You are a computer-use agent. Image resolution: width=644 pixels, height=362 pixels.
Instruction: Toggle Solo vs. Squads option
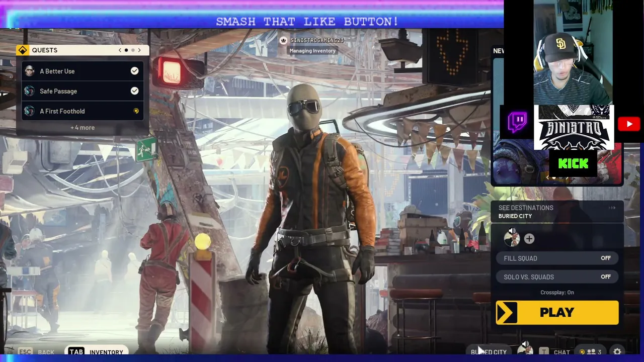(557, 277)
